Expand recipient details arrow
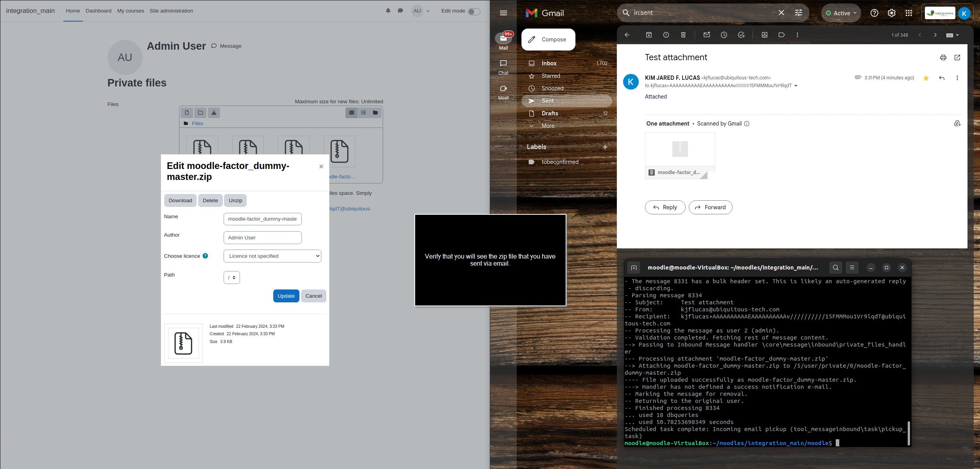980x469 pixels. pyautogui.click(x=796, y=86)
